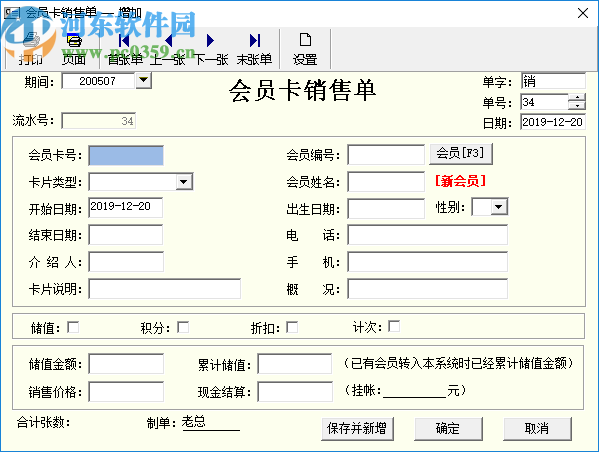
Task: Click the Print (打印) toolbar icon
Action: (31, 49)
